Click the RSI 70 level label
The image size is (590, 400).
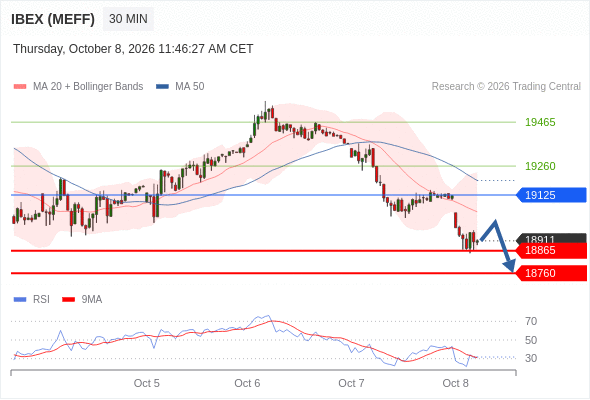point(531,321)
